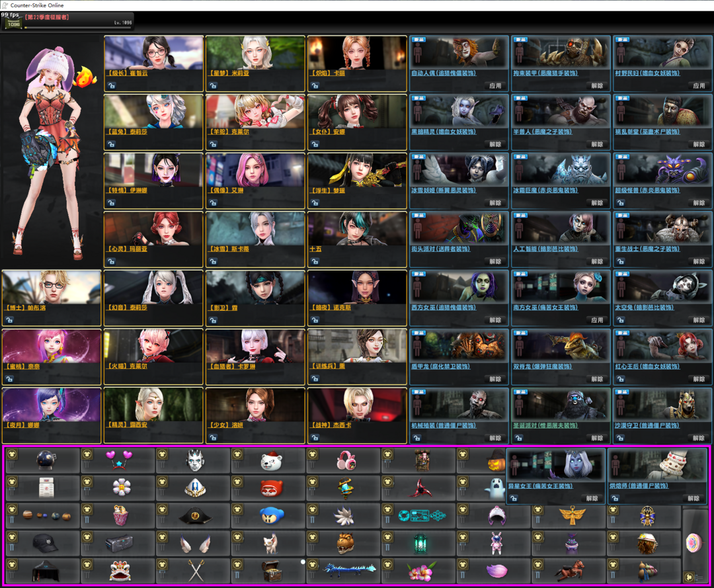Click 应用 on the 南方女巫 card
Image resolution: width=714 pixels, height=588 pixels.
click(x=597, y=320)
